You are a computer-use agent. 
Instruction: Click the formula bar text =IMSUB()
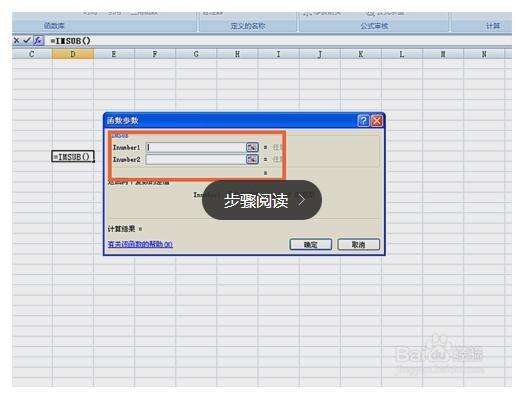point(70,41)
